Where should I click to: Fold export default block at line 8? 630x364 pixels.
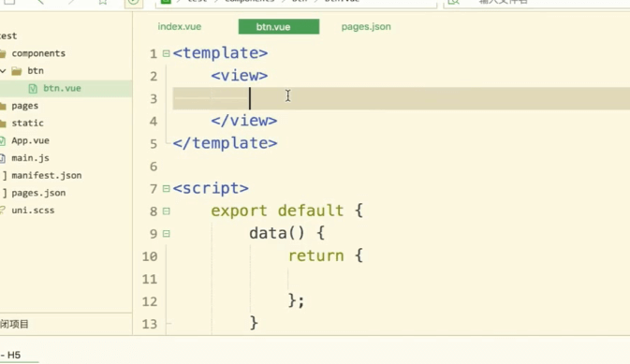(166, 211)
